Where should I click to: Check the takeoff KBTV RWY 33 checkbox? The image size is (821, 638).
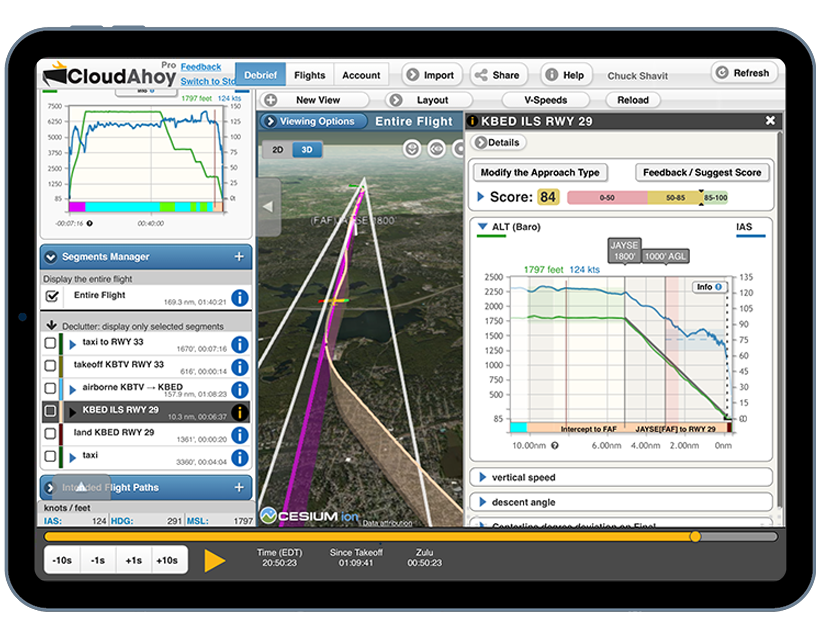50,366
